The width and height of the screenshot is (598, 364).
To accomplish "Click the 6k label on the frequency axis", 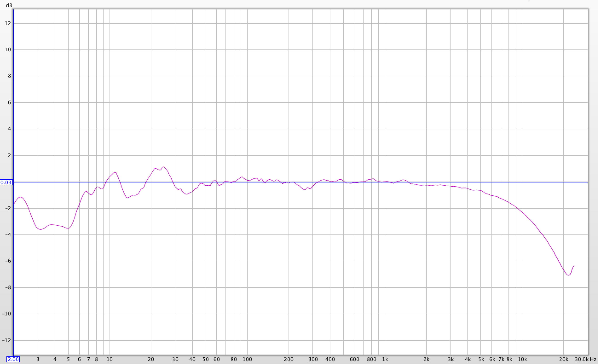I will [492, 359].
